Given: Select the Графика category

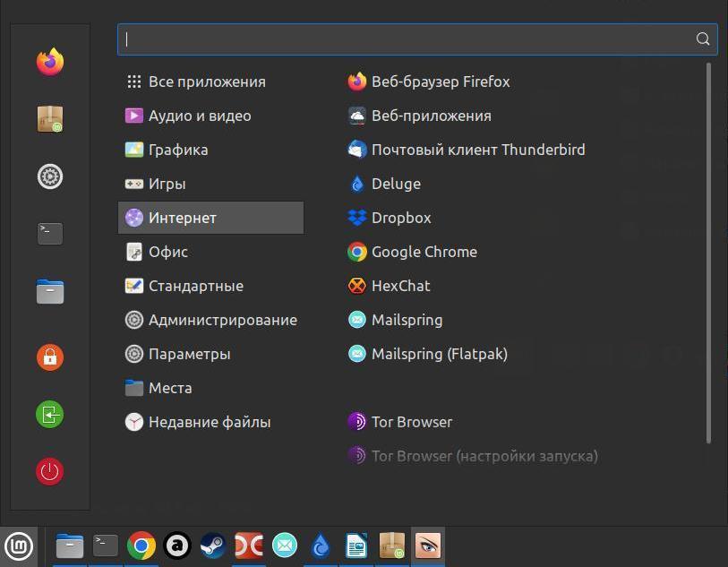Looking at the screenshot, I should tap(177, 150).
